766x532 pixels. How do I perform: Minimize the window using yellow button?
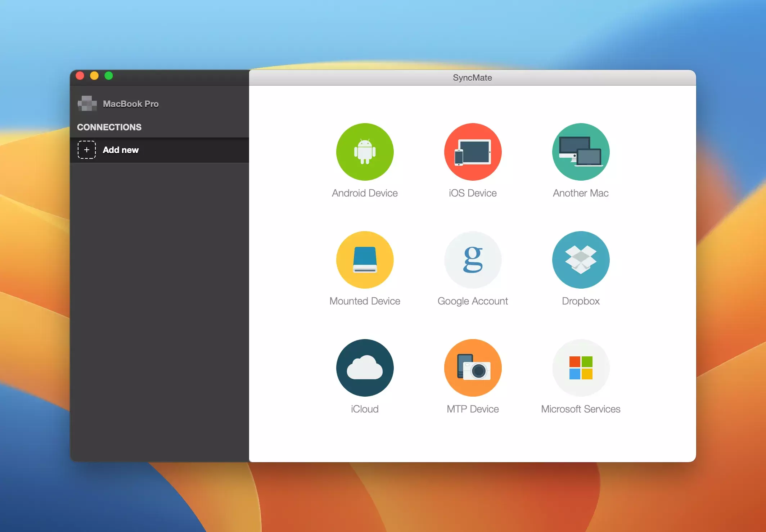coord(94,76)
